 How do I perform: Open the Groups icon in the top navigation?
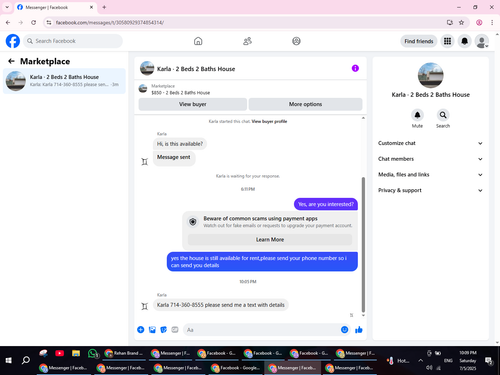(x=296, y=41)
